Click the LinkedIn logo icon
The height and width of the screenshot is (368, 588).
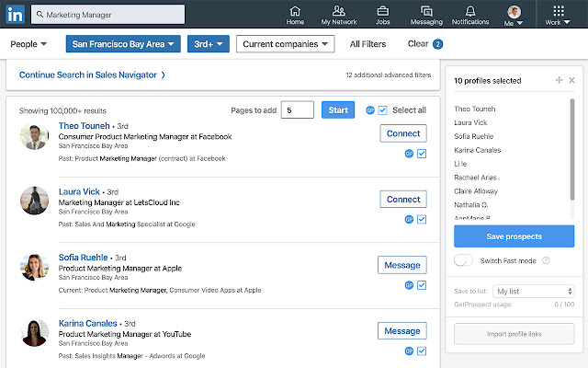coord(16,15)
